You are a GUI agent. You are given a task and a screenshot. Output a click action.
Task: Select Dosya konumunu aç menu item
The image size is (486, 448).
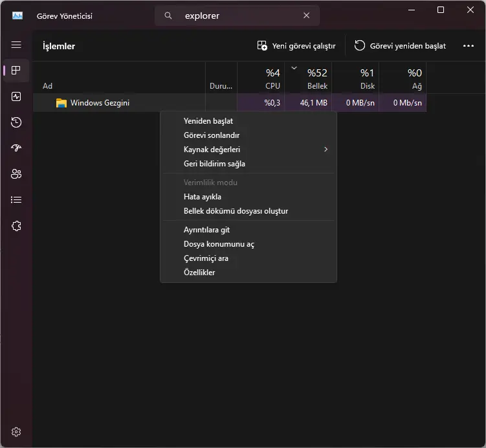[x=249, y=244]
